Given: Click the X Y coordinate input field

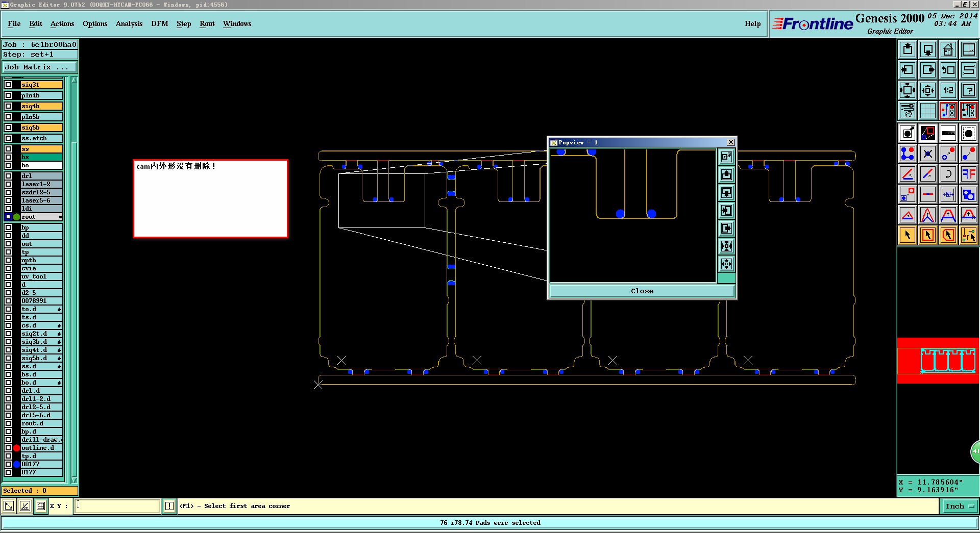Looking at the screenshot, I should [x=117, y=506].
